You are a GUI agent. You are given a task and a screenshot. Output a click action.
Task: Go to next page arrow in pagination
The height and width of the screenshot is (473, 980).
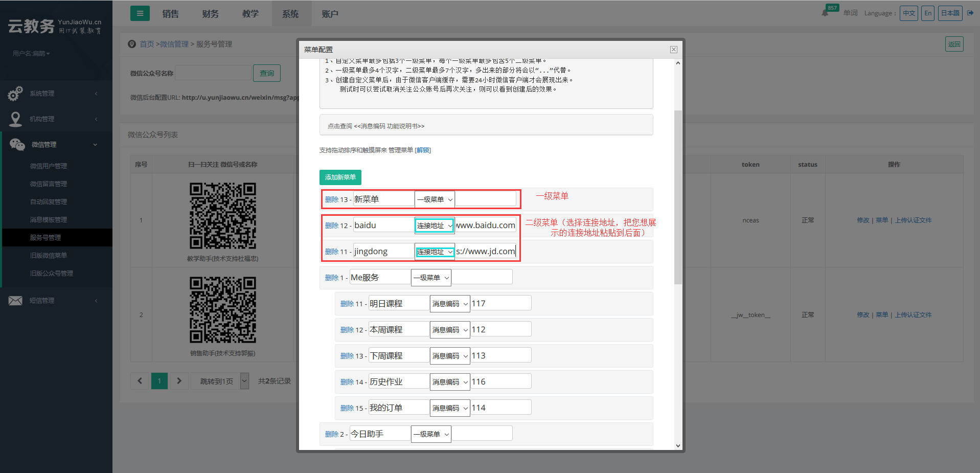[179, 381]
